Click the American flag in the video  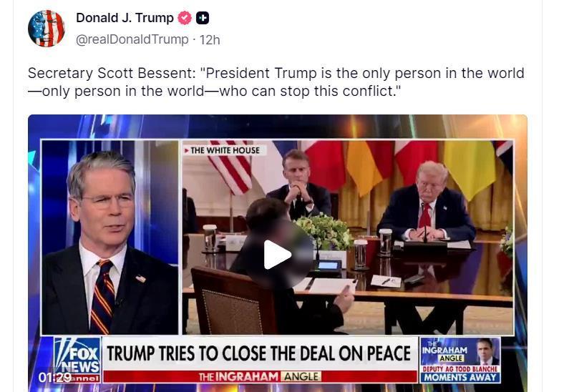[x=232, y=166]
